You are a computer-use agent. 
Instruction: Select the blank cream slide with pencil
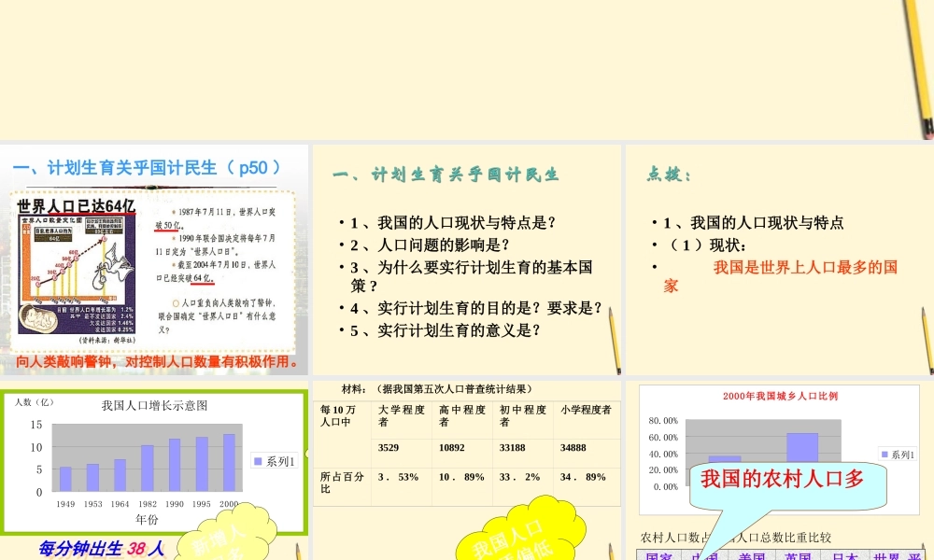click(467, 70)
